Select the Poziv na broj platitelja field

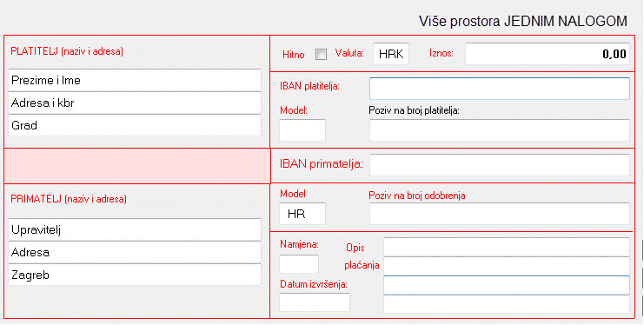coord(500,130)
